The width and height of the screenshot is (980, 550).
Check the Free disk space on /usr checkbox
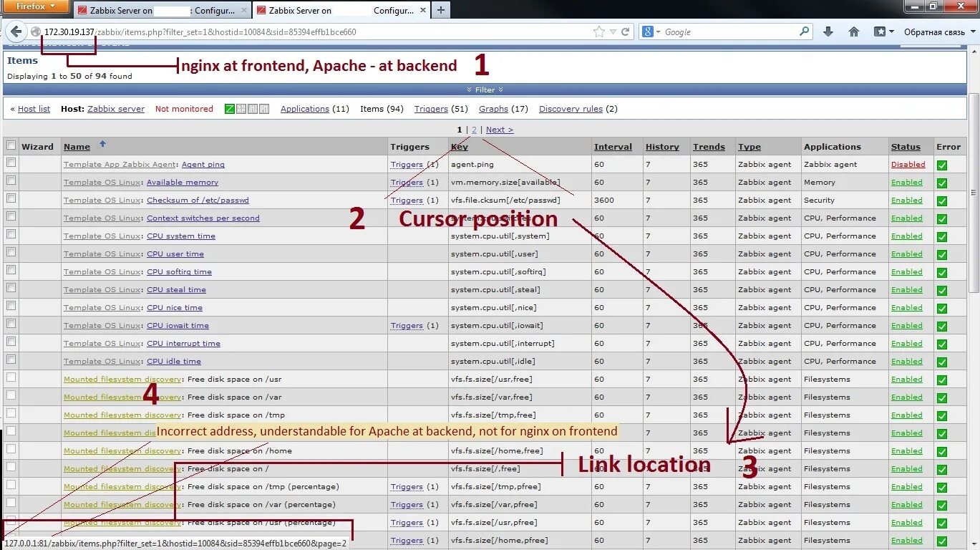click(11, 377)
